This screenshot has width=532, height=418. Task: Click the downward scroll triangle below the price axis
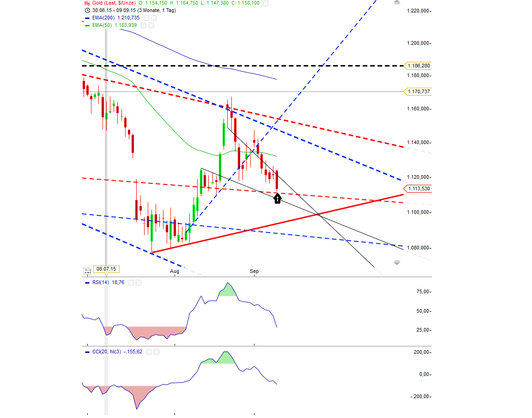pyautogui.click(x=397, y=262)
